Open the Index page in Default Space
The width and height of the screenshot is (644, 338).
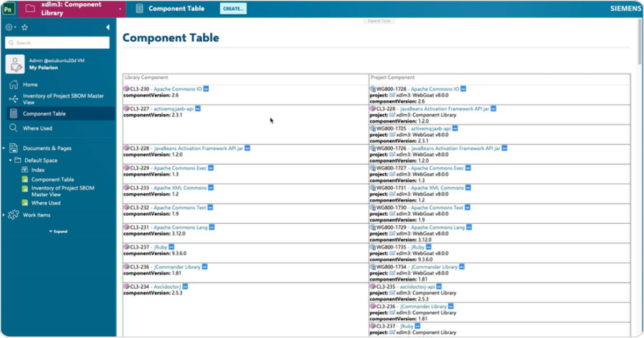pos(38,170)
